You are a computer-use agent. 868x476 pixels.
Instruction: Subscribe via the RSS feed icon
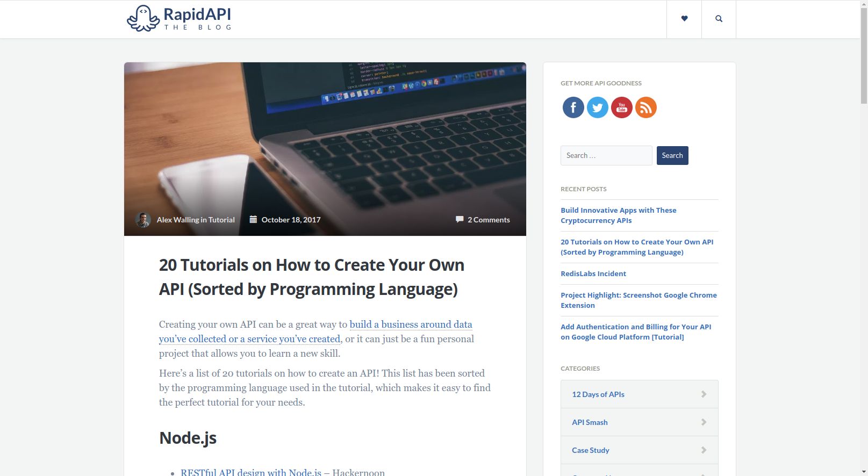(x=645, y=107)
